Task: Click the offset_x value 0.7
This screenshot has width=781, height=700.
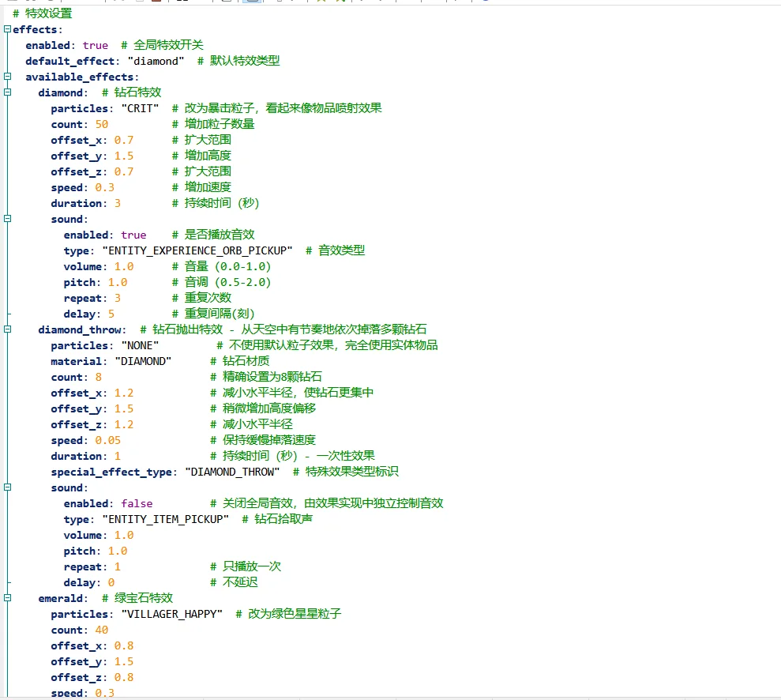Action: tap(124, 140)
